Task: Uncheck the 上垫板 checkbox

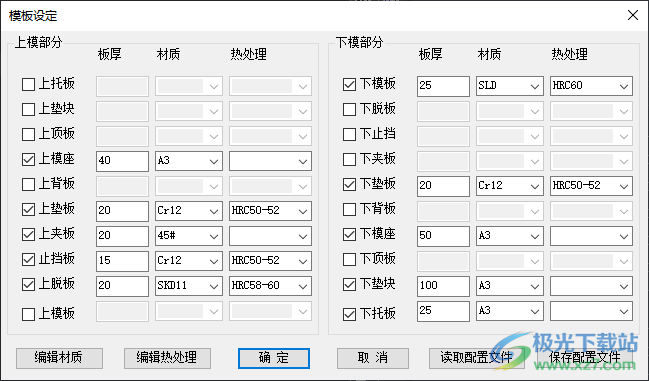Action: [x=28, y=210]
